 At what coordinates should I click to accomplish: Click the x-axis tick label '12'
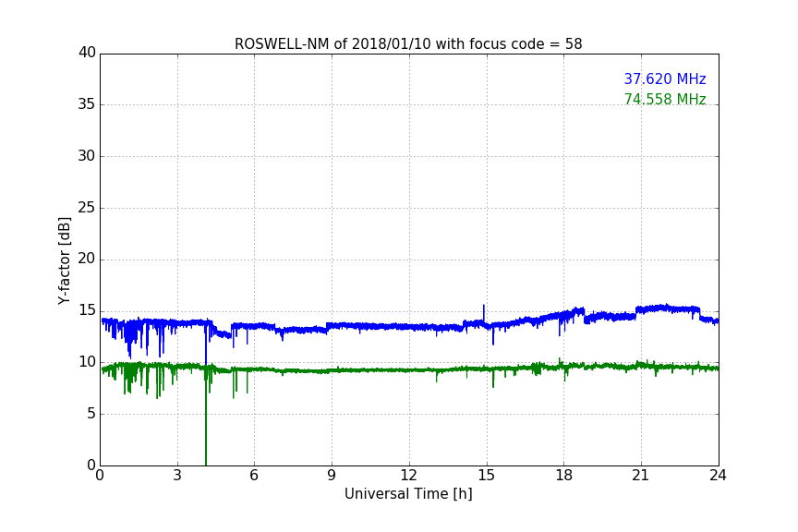[x=408, y=476]
